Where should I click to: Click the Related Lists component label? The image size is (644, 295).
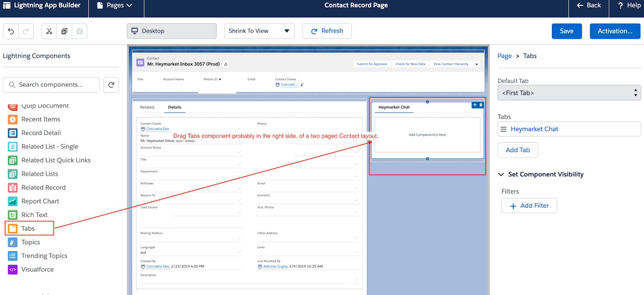point(40,174)
